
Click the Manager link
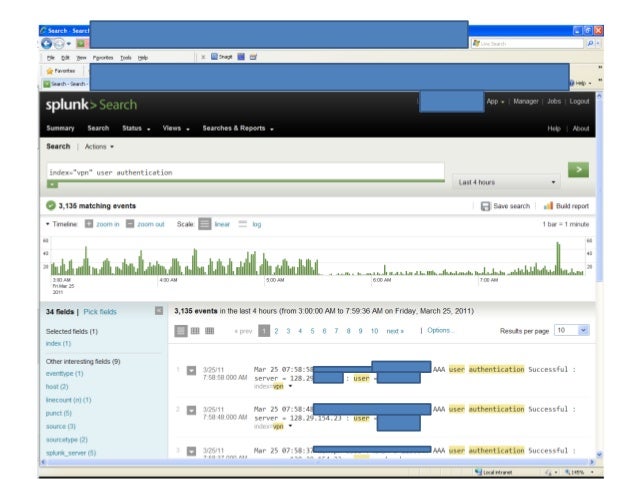click(x=525, y=101)
